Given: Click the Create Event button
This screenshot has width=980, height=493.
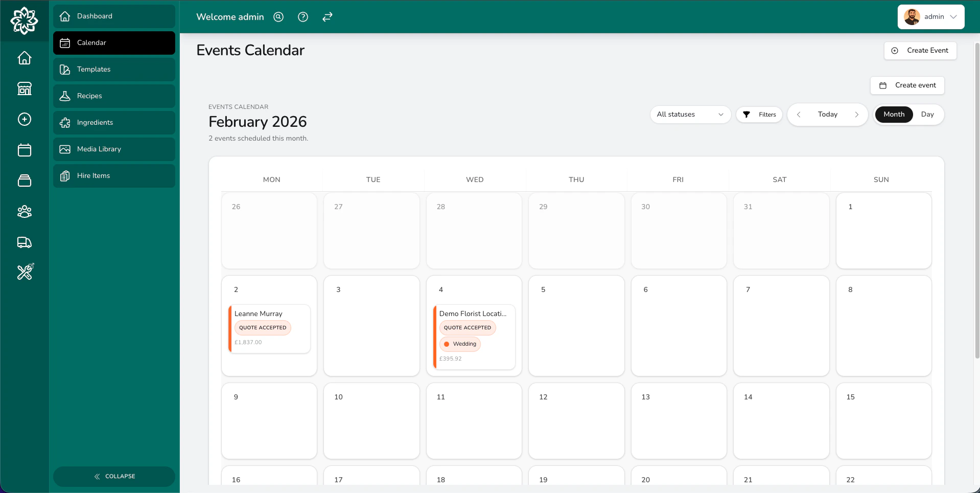Looking at the screenshot, I should coord(920,50).
